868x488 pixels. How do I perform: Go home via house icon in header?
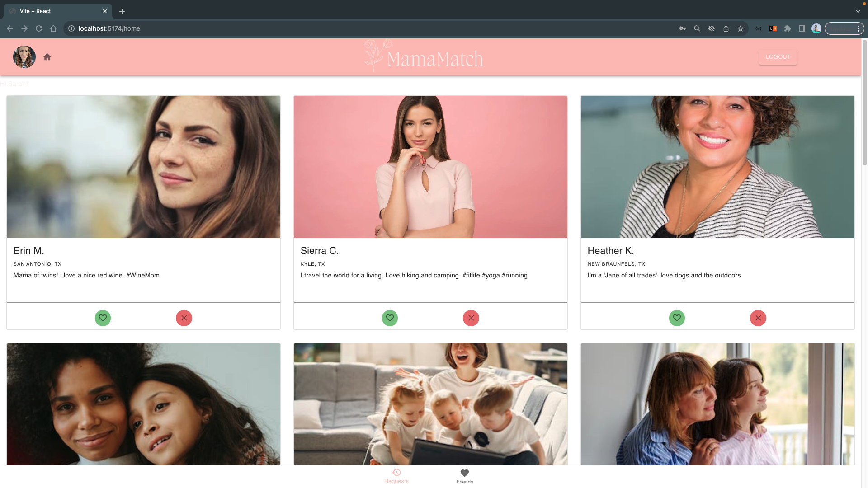click(x=47, y=57)
